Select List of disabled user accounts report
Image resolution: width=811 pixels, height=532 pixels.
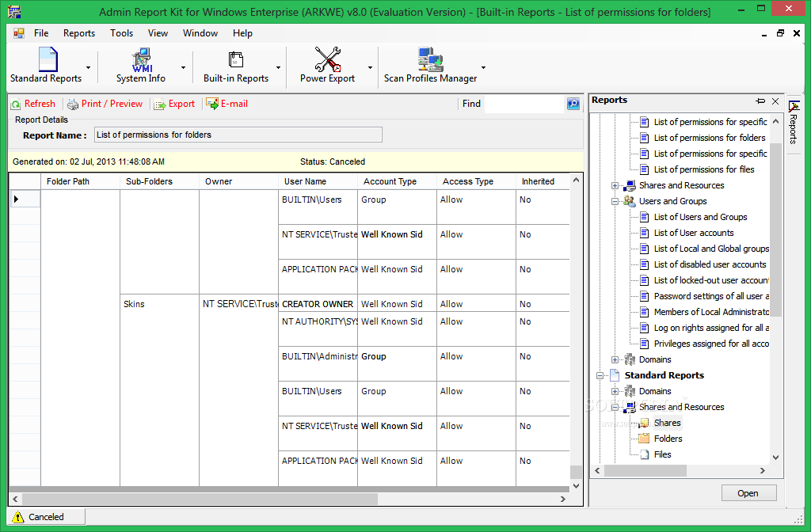coord(710,264)
